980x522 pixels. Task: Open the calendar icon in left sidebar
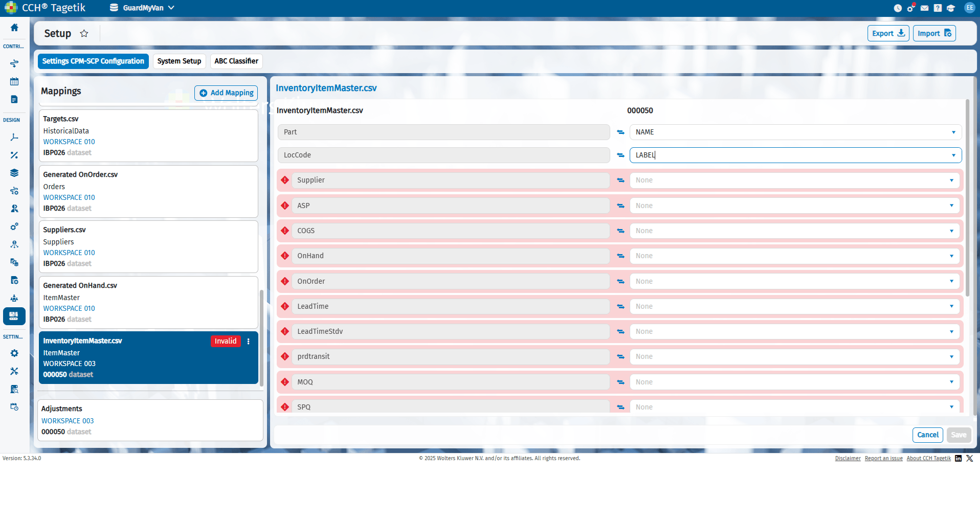(x=14, y=81)
